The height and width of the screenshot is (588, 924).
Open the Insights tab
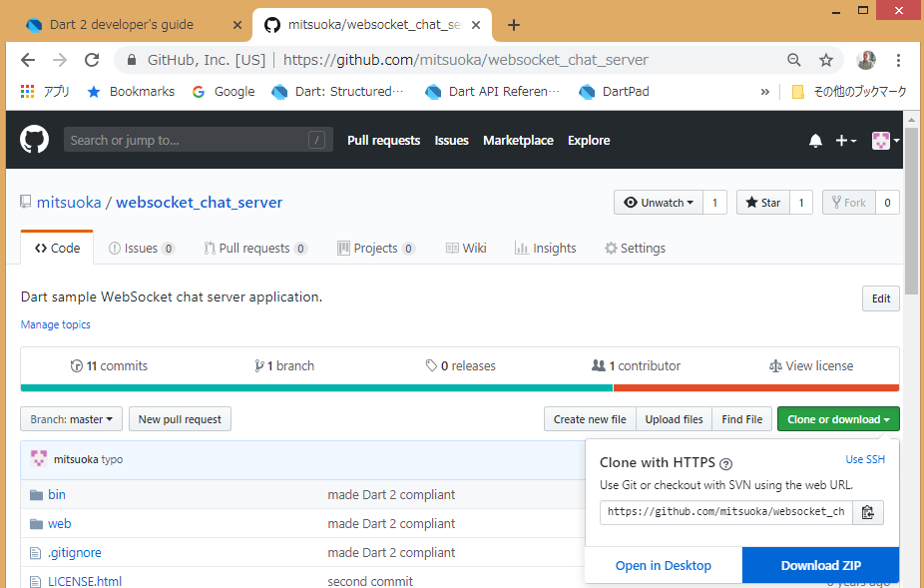click(545, 249)
